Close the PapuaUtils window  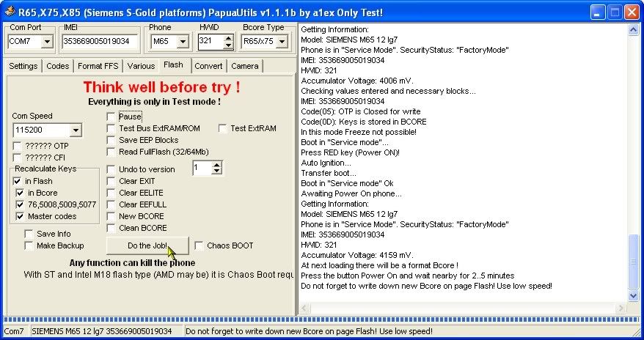pyautogui.click(x=632, y=12)
